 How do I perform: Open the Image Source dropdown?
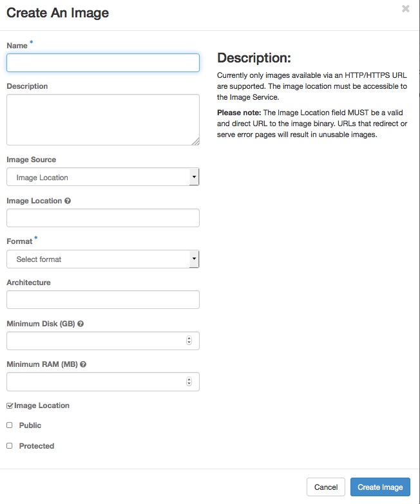[103, 178]
